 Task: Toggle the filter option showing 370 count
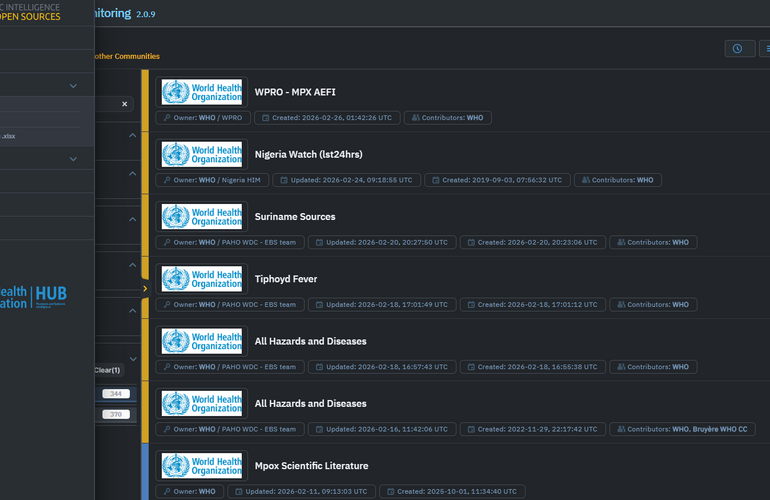click(115, 414)
